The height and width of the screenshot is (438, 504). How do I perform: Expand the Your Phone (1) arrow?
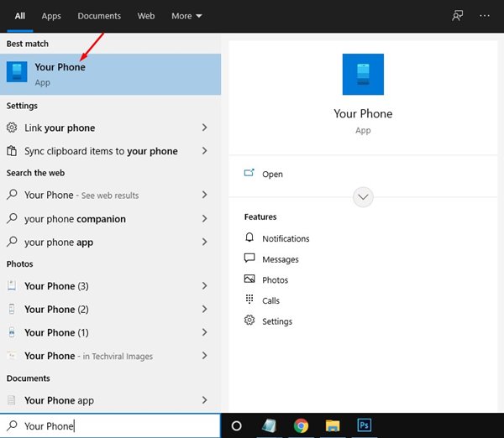(204, 332)
